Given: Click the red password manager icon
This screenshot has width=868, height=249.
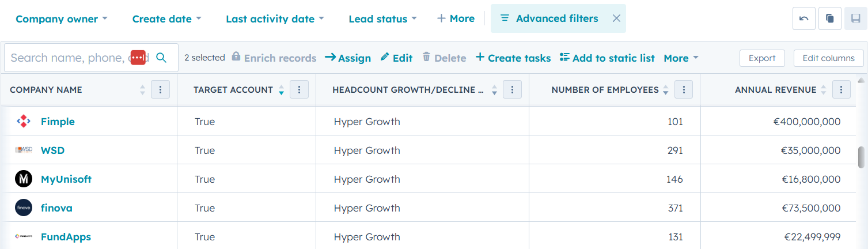Looking at the screenshot, I should coord(138,58).
